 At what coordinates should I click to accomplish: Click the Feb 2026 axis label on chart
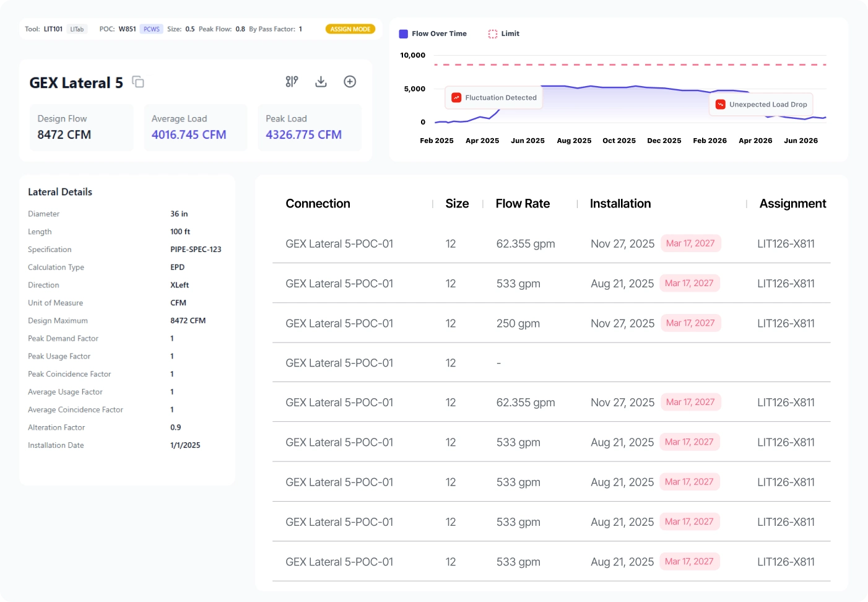(710, 141)
